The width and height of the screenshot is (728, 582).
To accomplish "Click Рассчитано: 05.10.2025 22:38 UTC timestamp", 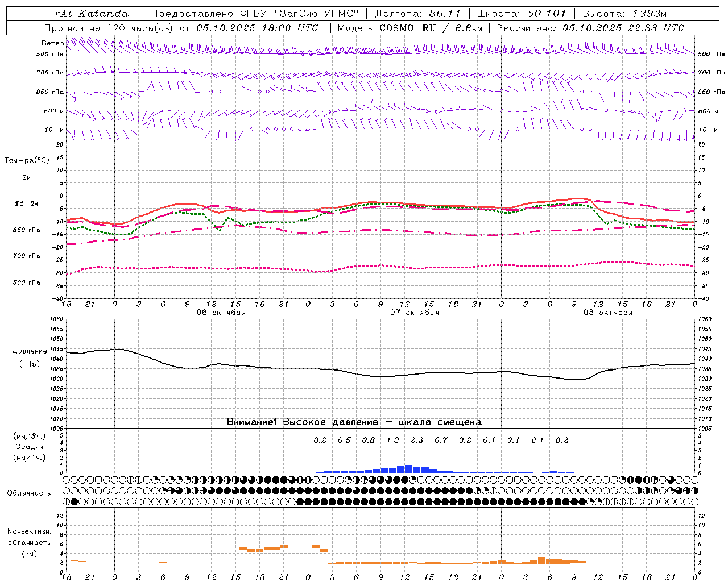I will point(590,28).
